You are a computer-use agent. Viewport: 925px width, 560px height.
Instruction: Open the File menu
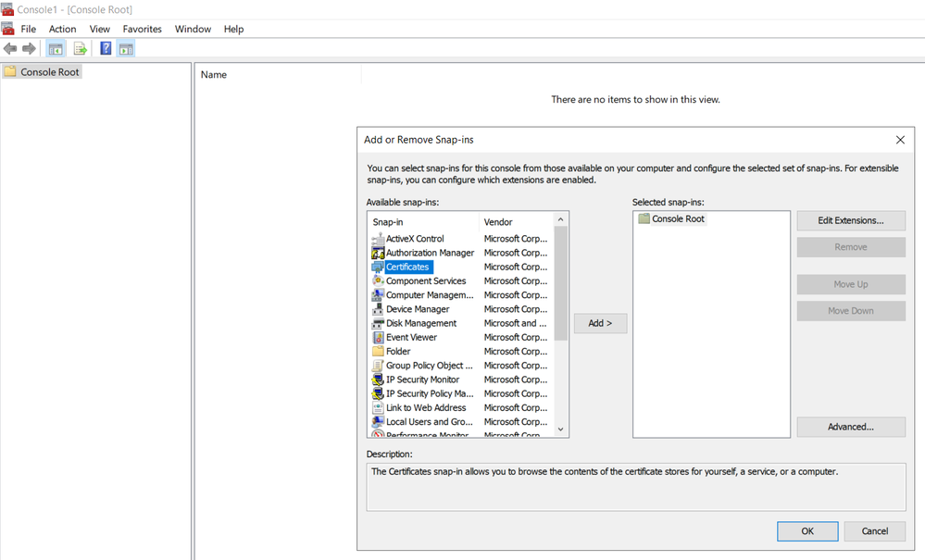[x=29, y=29]
